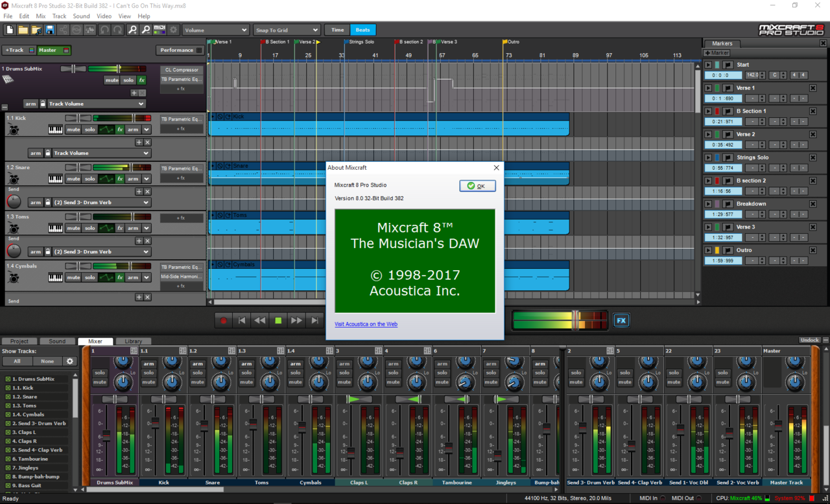Click the fast forward transport button
The image size is (830, 504).
click(x=296, y=320)
